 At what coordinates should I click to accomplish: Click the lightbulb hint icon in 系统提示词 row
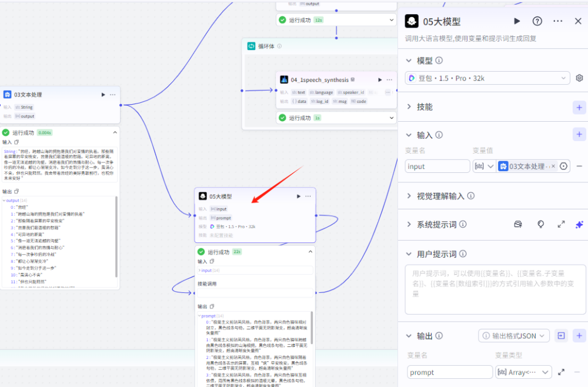coord(540,224)
